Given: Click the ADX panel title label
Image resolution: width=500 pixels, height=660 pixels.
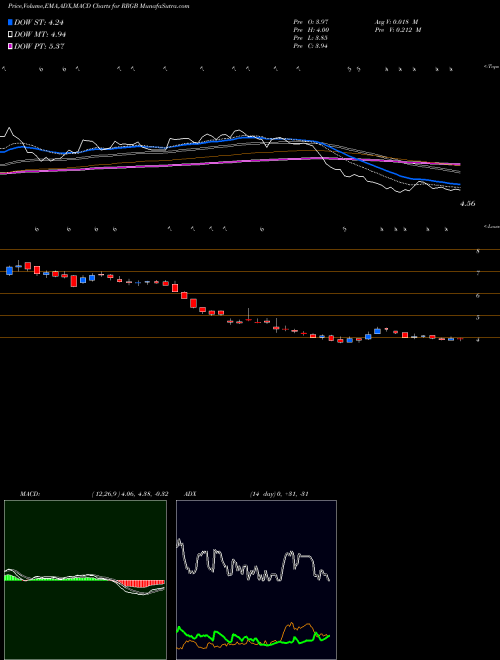Looking at the screenshot, I should click(x=190, y=494).
